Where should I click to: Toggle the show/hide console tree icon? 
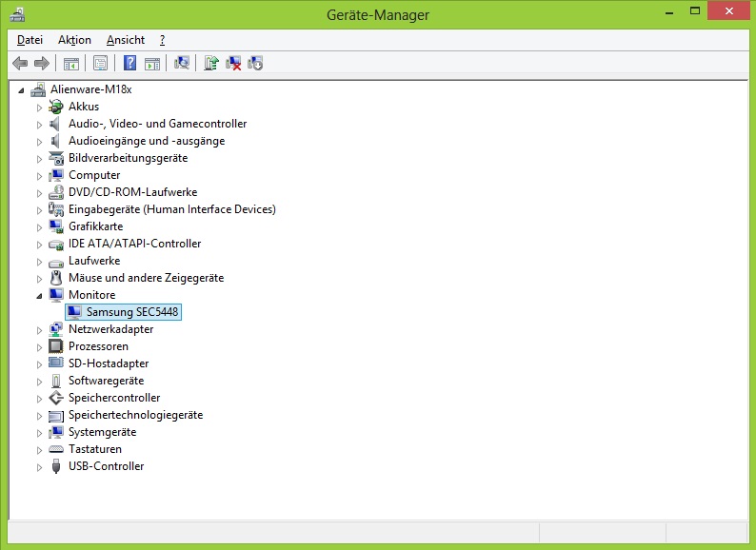pyautogui.click(x=70, y=63)
